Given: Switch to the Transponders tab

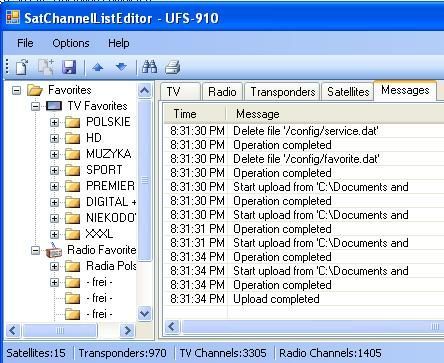Looking at the screenshot, I should 283,92.
